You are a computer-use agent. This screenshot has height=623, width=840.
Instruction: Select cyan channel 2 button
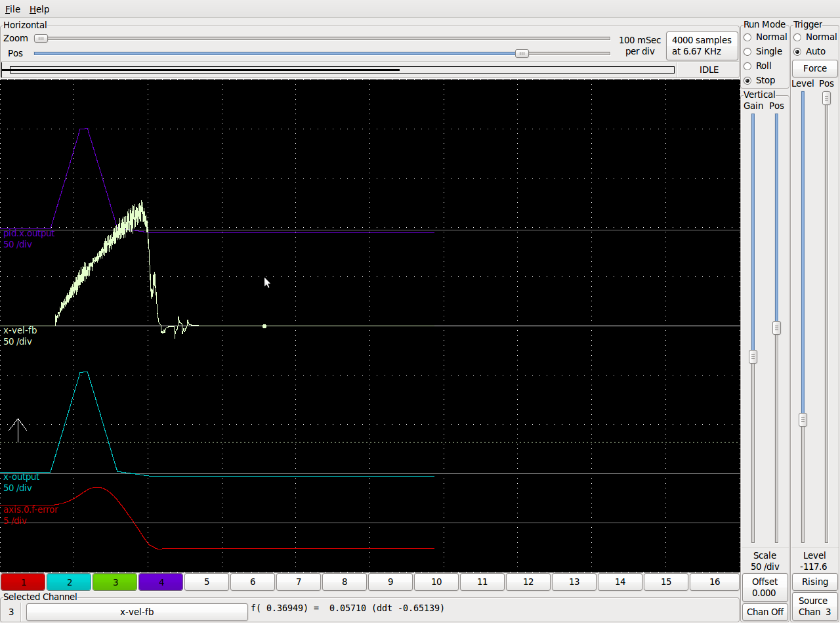[x=69, y=582]
